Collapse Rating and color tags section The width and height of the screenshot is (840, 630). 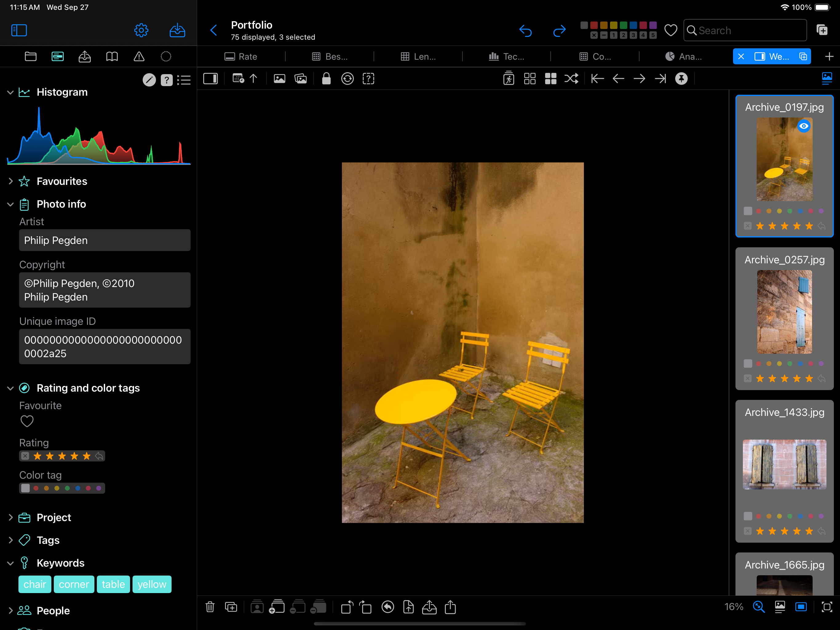pyautogui.click(x=11, y=388)
